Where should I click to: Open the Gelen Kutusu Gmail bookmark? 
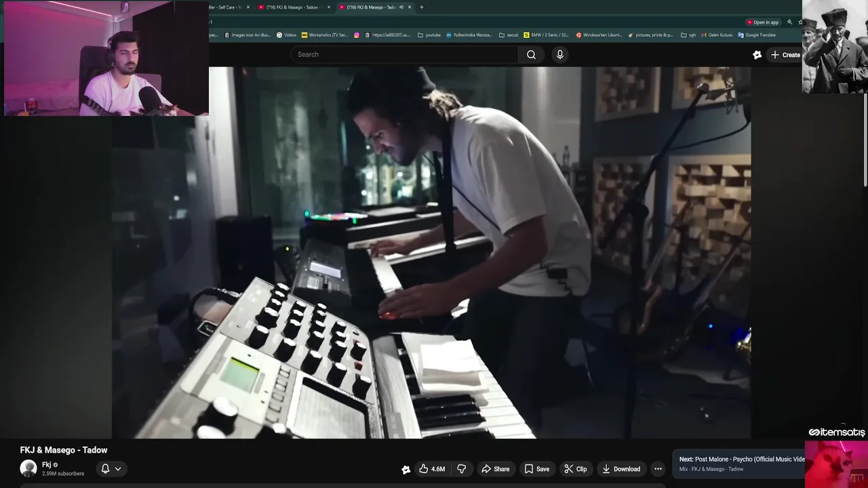click(716, 35)
